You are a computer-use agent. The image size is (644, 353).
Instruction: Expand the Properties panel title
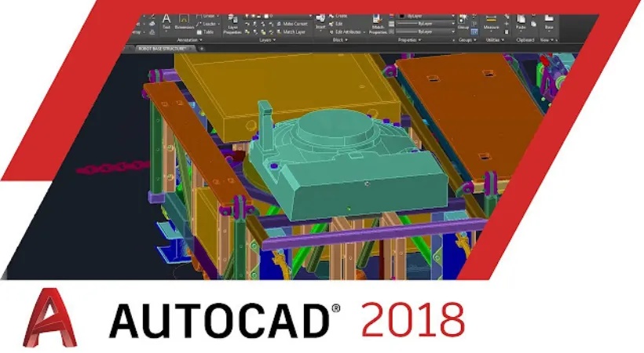(409, 40)
